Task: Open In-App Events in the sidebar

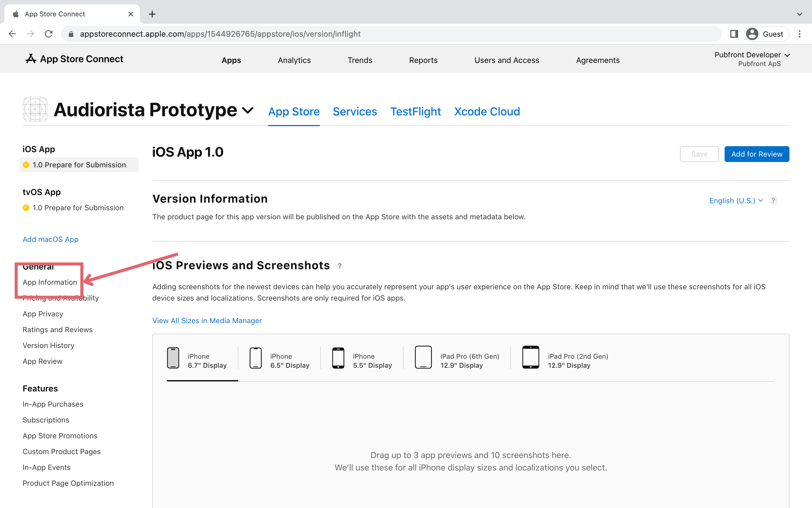Action: point(46,467)
